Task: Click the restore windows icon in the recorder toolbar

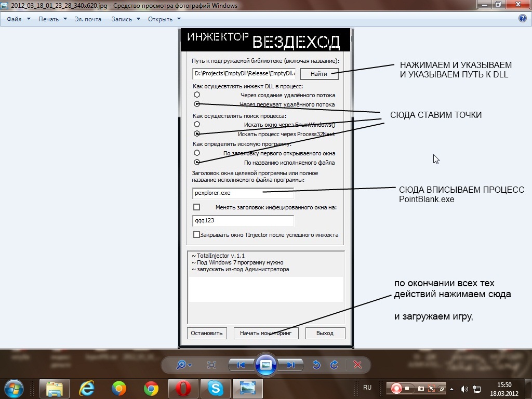Action: coord(442,389)
